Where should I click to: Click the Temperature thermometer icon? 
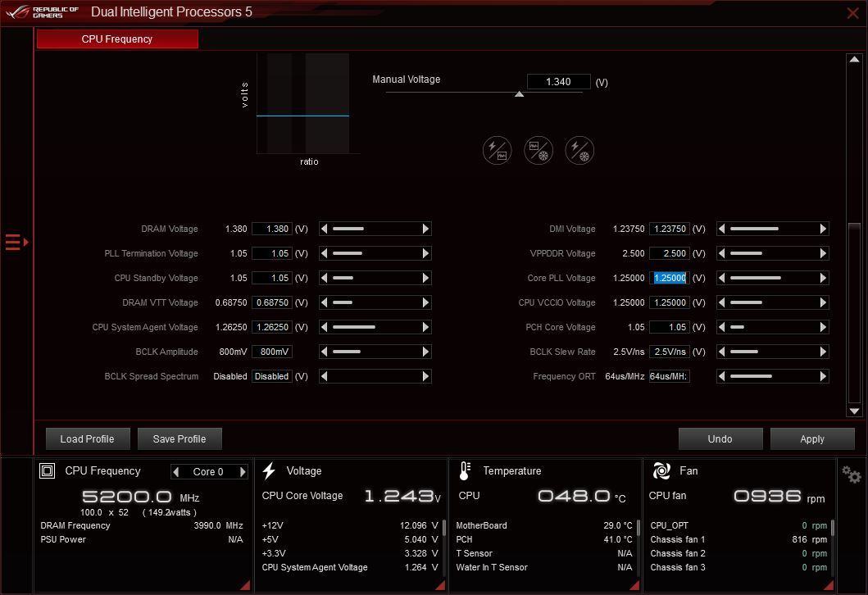pyautogui.click(x=465, y=471)
